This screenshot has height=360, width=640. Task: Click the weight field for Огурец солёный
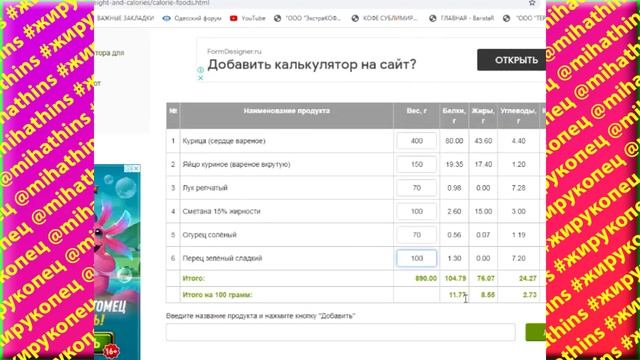(416, 235)
